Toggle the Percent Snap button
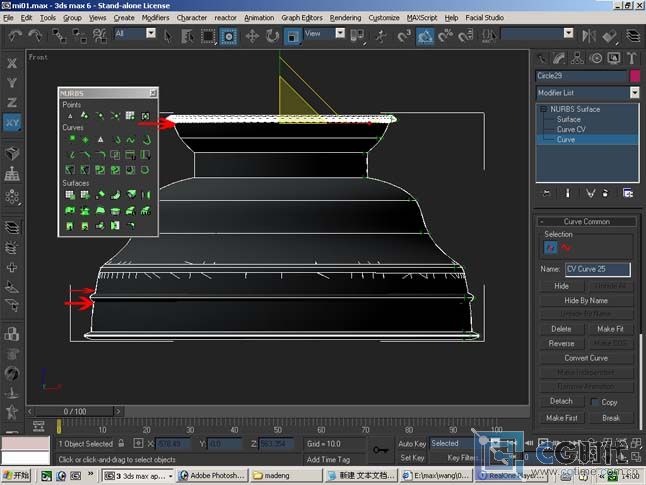Screen dimensions: 646x485 (x=445, y=36)
